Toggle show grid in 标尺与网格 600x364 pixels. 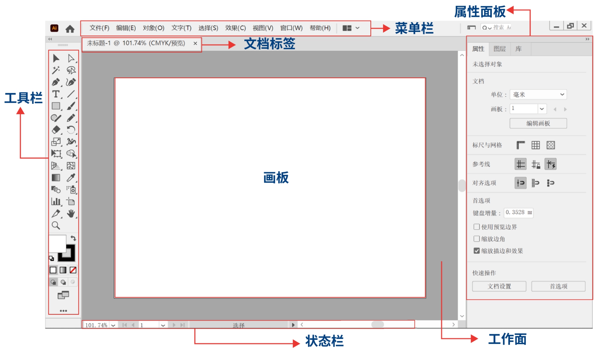(x=536, y=145)
